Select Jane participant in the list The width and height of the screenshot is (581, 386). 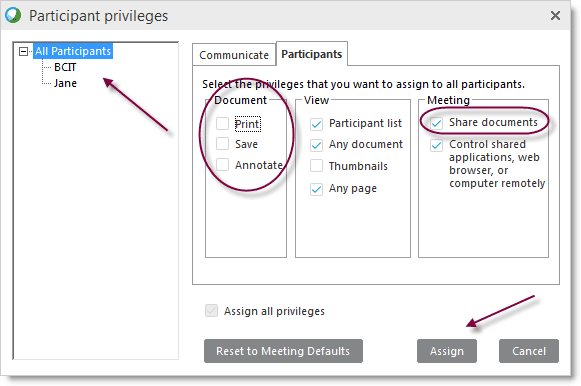[65, 83]
